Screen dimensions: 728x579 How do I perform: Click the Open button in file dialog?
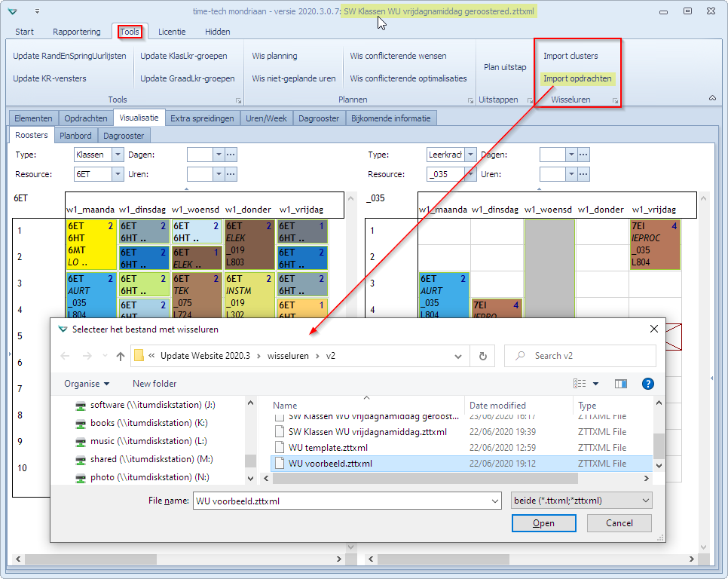(543, 523)
